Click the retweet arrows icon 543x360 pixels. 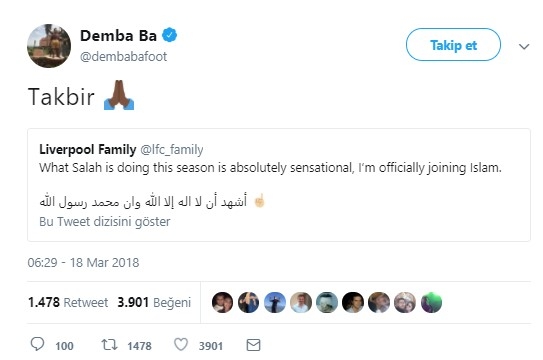coord(109,345)
